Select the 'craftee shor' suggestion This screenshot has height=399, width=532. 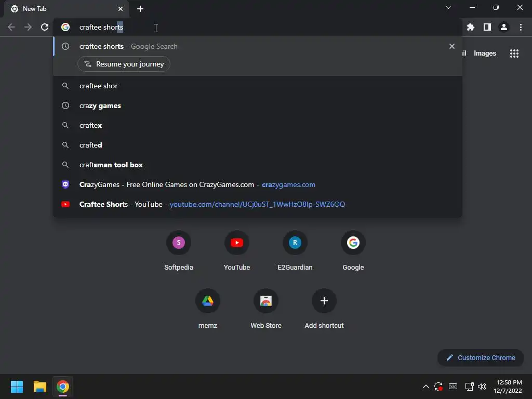[258, 86]
